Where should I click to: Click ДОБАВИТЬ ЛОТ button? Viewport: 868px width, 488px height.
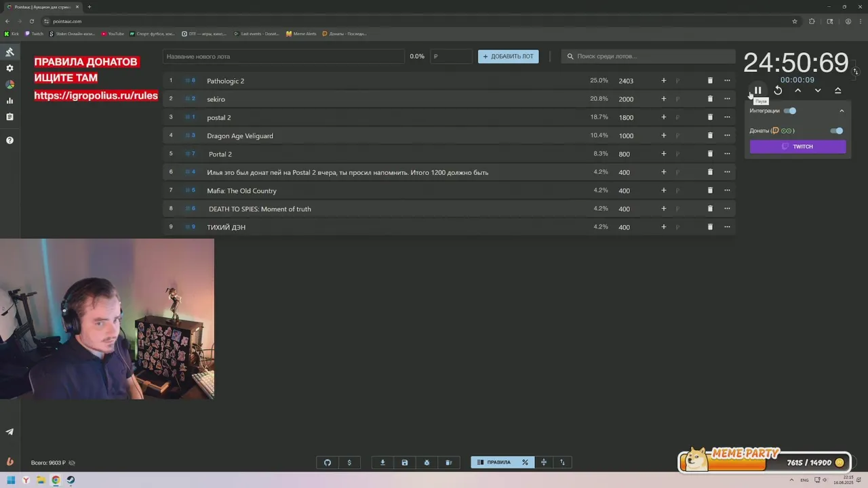(508, 56)
